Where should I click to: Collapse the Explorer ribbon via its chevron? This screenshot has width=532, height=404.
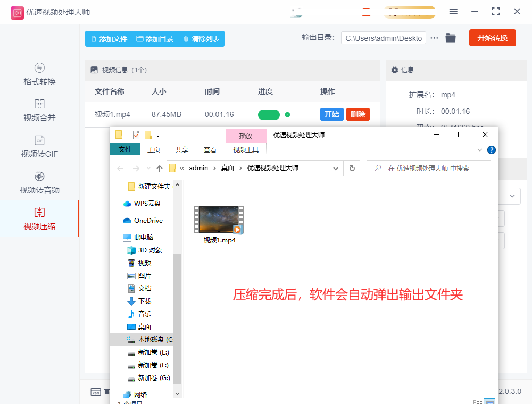479,149
